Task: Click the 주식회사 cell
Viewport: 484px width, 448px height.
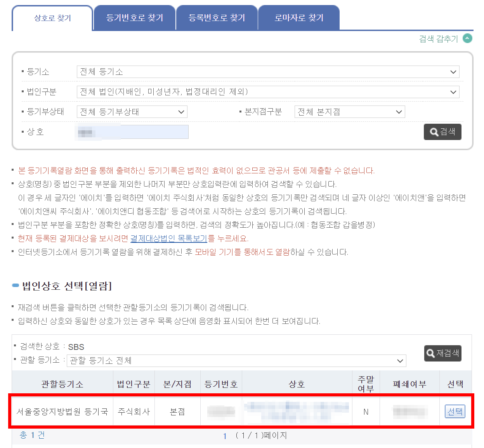Action: click(x=134, y=412)
